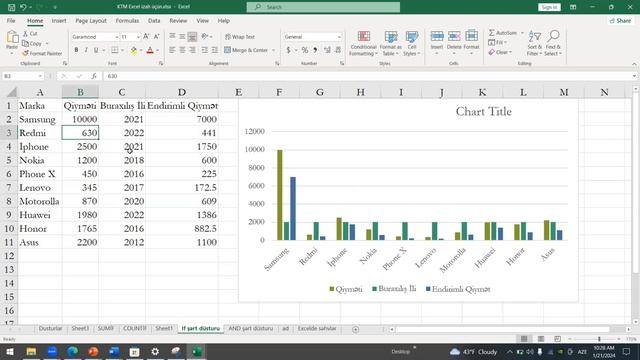Viewport: 640px width, 360px height.
Task: Click the column D header
Action: coord(182,92)
